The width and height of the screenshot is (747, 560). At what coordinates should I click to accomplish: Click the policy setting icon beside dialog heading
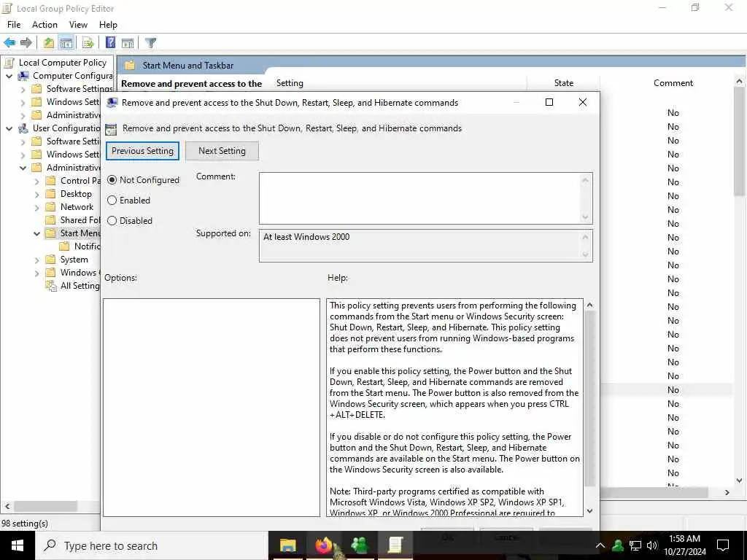coord(111,129)
